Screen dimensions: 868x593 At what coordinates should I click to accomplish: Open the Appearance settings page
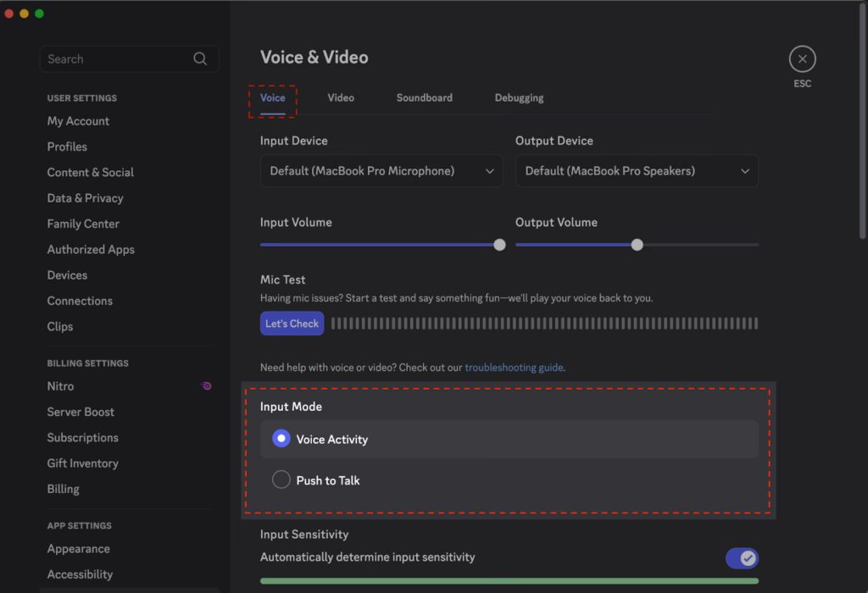point(78,549)
